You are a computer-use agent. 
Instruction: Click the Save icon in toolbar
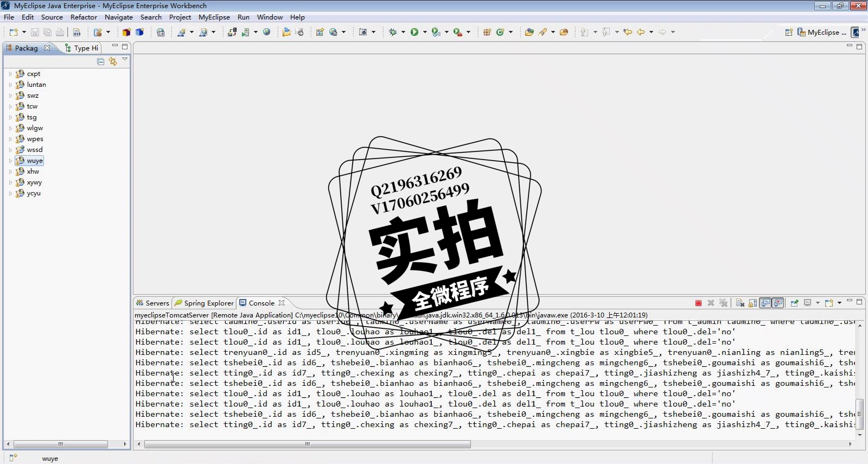[35, 32]
